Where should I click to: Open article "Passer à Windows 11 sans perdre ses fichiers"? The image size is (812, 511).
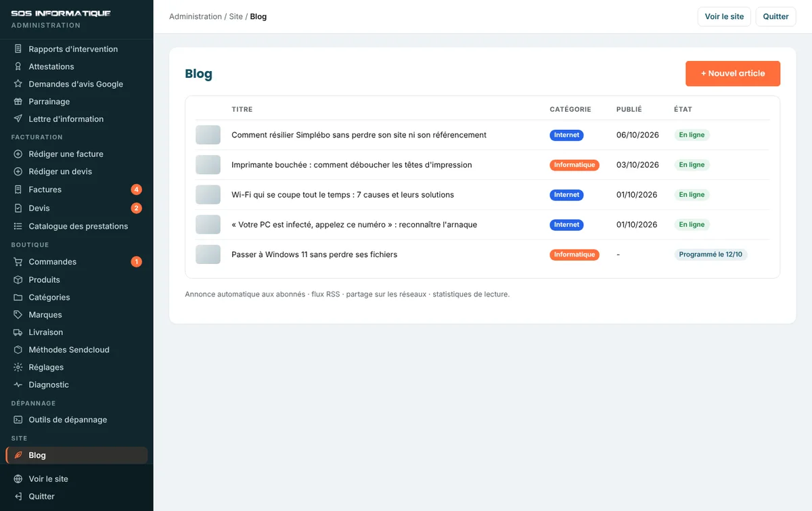[x=314, y=254]
